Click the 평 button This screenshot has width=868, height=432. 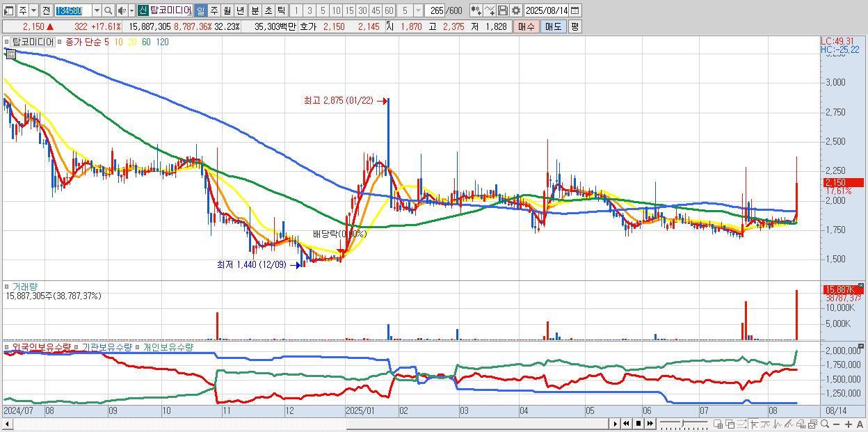coord(574,26)
